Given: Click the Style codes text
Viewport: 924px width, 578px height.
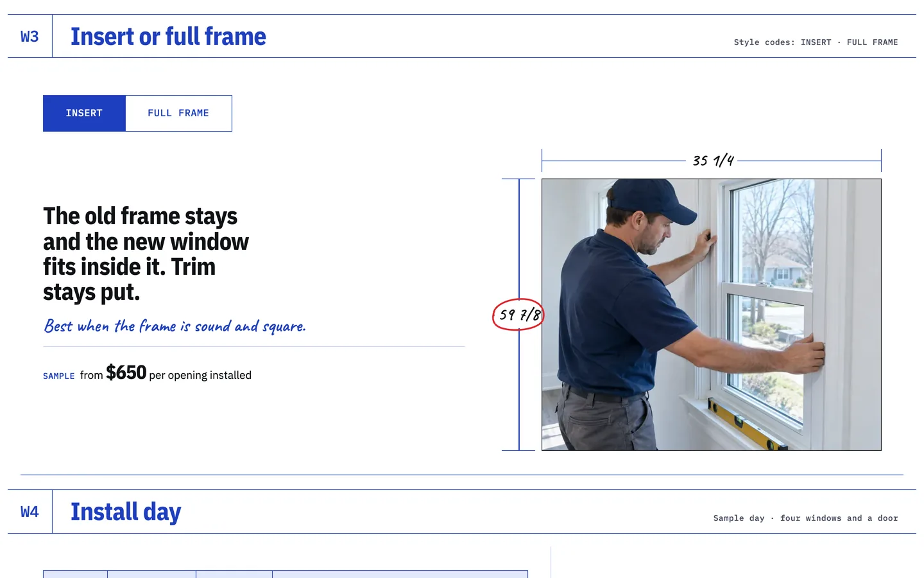Looking at the screenshot, I should pyautogui.click(x=816, y=42).
